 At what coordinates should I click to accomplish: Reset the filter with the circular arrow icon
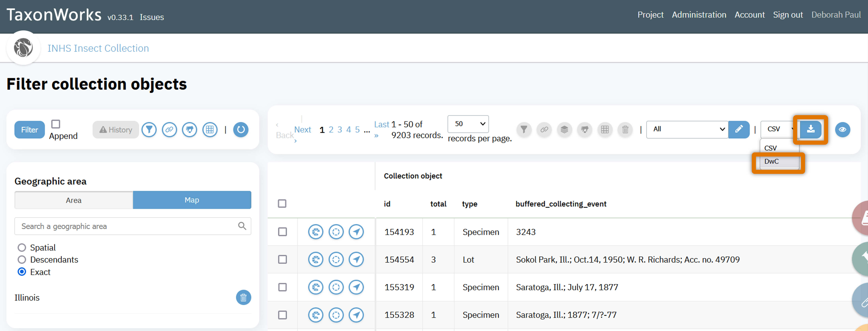pyautogui.click(x=241, y=130)
